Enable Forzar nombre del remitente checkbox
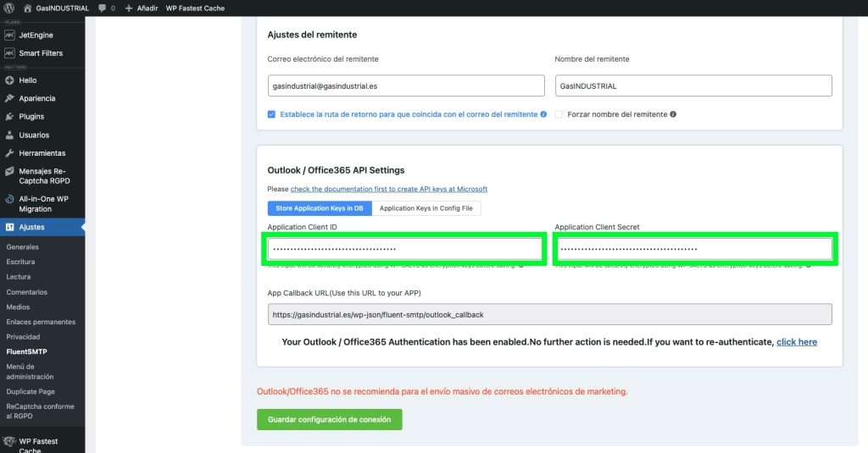The image size is (868, 453). (x=559, y=114)
